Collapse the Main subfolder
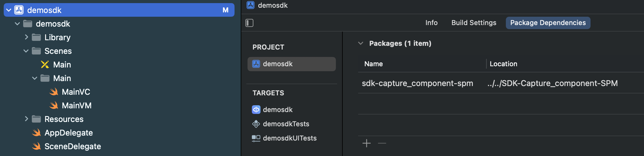644x156 pixels. [35, 78]
